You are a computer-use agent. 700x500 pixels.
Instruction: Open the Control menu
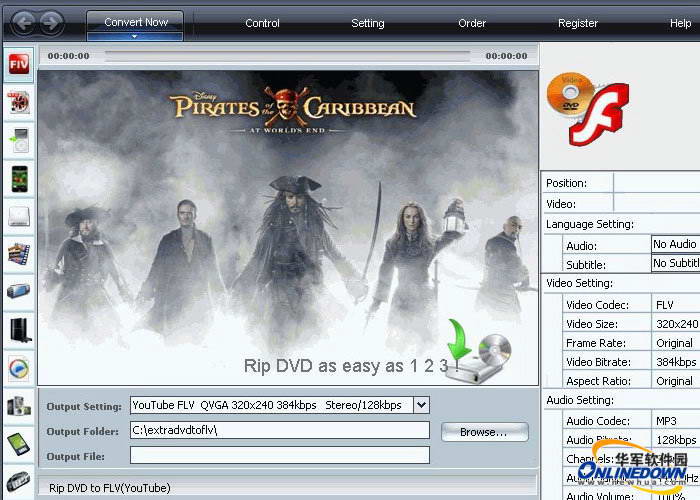(262, 23)
